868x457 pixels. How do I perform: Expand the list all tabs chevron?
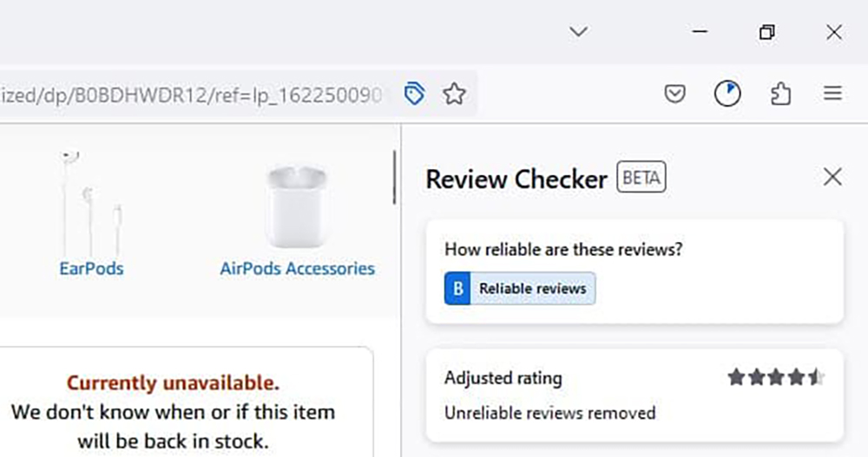point(578,31)
